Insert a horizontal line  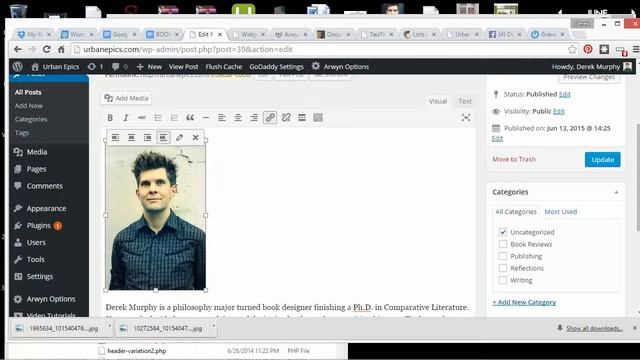tap(206, 118)
